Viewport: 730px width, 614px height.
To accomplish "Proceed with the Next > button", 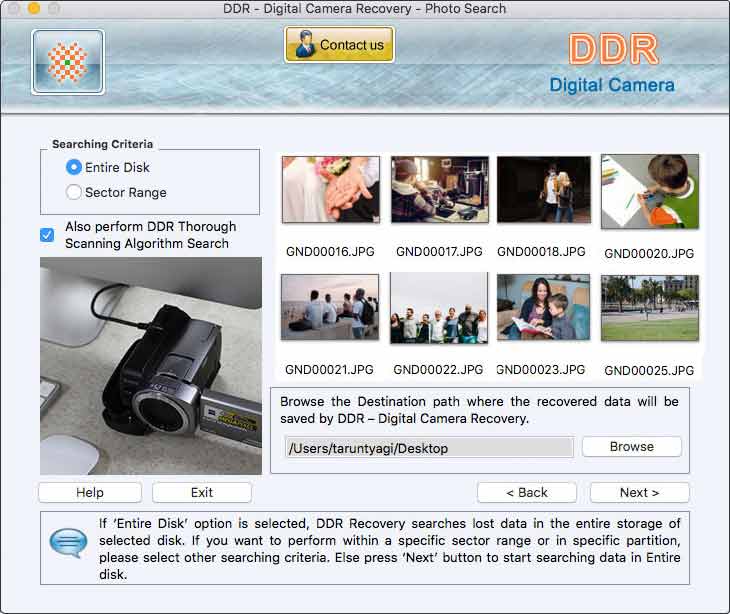I will (640, 493).
